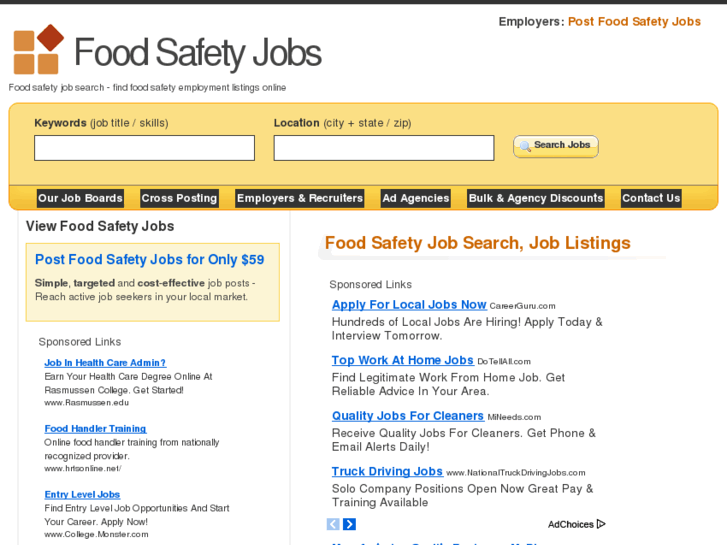Open the Truck Driving Jobs ad link
This screenshot has height=545, width=727.
tap(387, 471)
